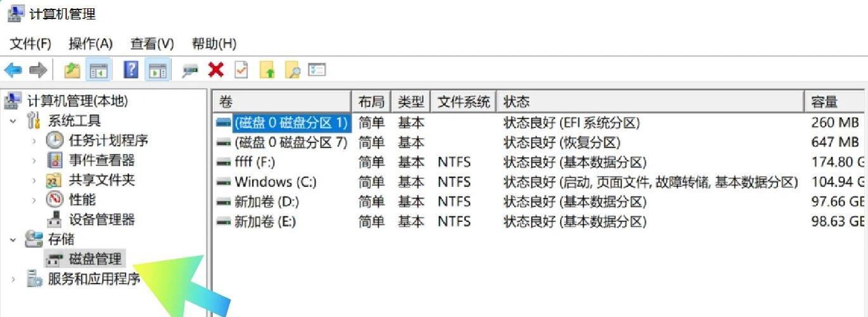Screen dimensions: 868x317
Task: Expand the 事件查看器 node arrow
Action: (34, 161)
